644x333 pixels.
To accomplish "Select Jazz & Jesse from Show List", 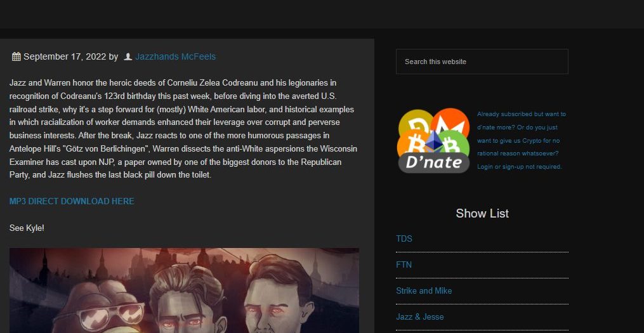I will point(419,317).
